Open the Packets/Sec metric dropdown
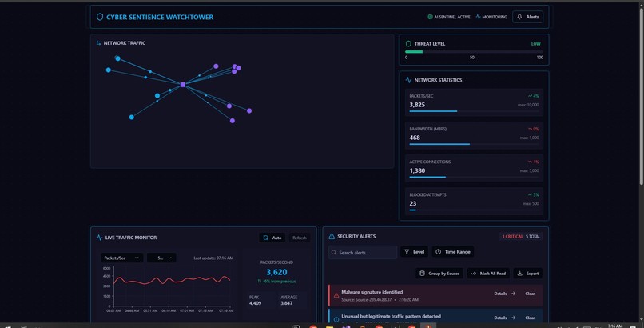 [x=121, y=258]
